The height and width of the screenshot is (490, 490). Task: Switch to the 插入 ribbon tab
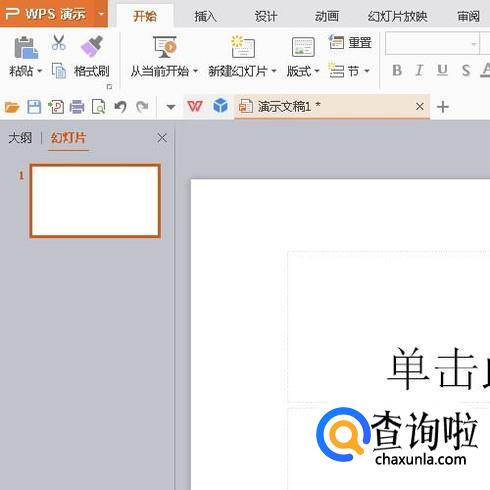205,16
